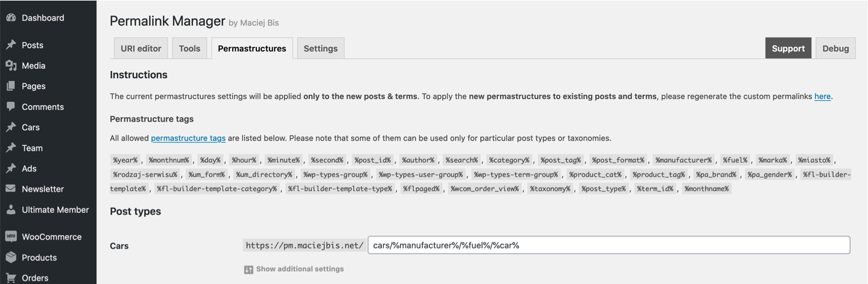Open the Tools tab

(x=189, y=48)
